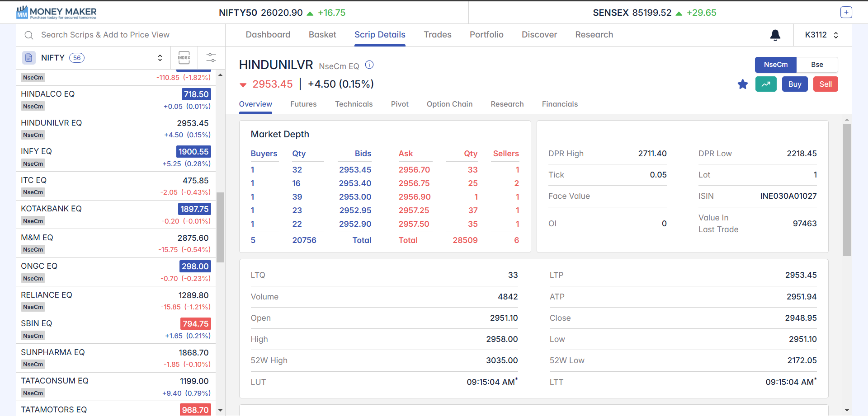Select the NseCm exchange toggle

776,65
